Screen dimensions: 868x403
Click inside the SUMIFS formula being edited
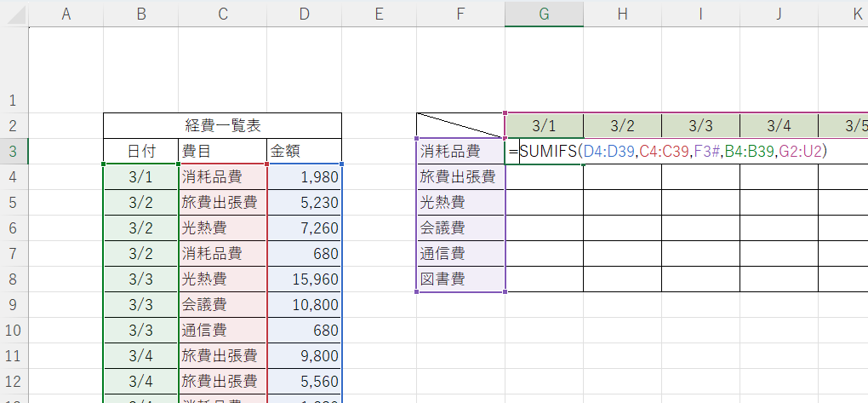pyautogui.click(x=672, y=152)
